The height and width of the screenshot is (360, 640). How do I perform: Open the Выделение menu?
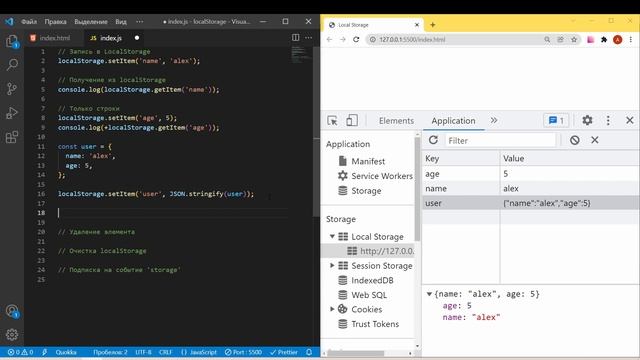(x=91, y=22)
